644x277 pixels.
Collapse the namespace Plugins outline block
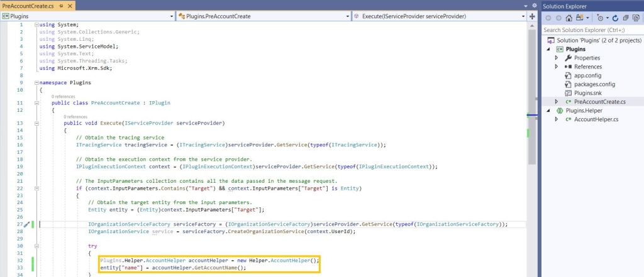(35, 82)
